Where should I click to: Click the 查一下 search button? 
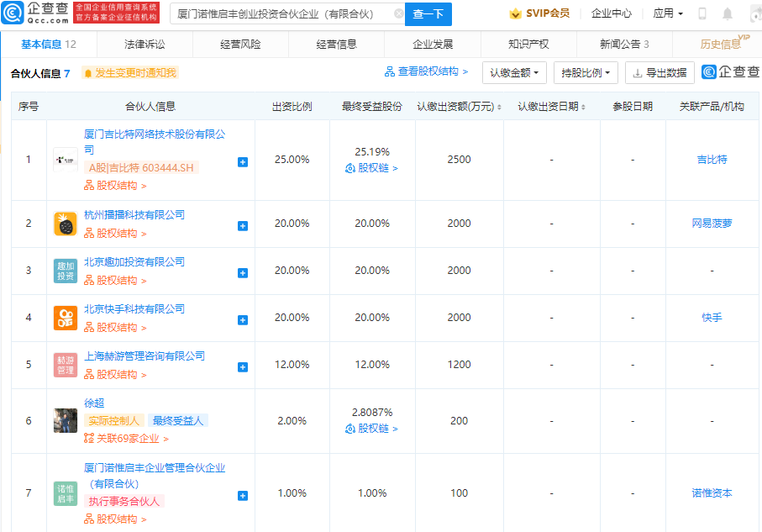[x=430, y=14]
